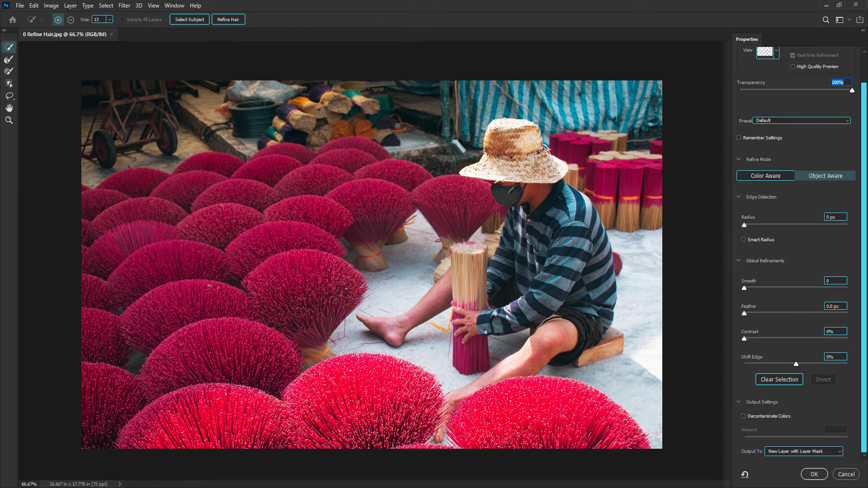Click the Clear Selection button
The height and width of the screenshot is (488, 868).
779,380
